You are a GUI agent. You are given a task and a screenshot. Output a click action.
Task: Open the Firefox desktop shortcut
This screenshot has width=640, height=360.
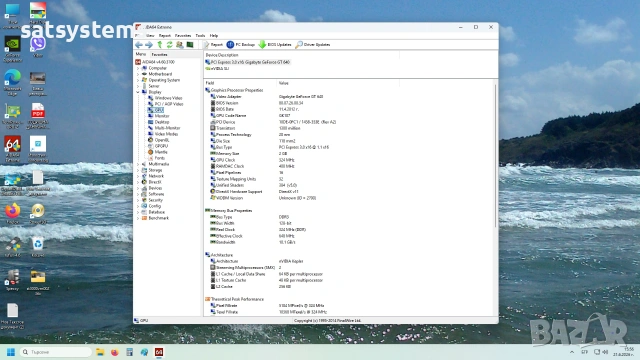click(x=13, y=213)
